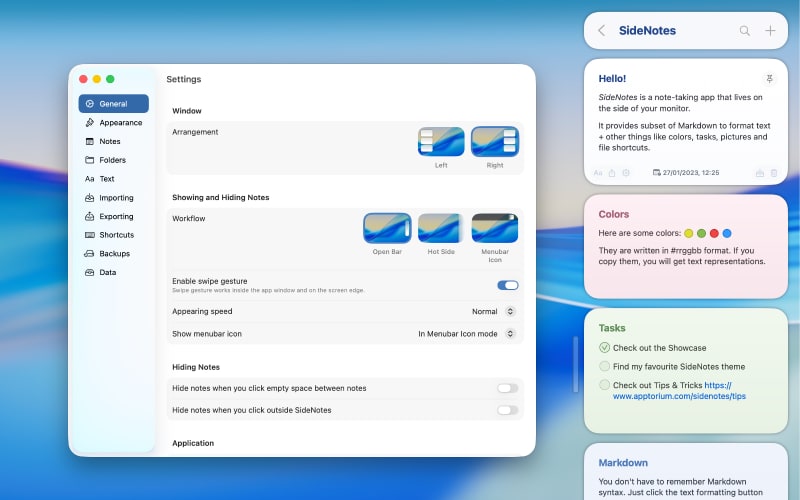
Task: Choose the Menubar Icon workflow option
Action: 494,228
